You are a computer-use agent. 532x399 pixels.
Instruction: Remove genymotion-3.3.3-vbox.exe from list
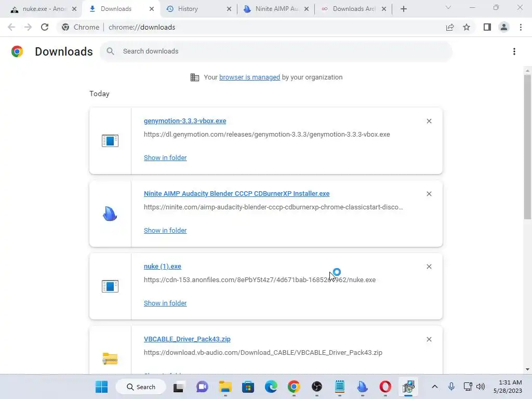pos(429,121)
